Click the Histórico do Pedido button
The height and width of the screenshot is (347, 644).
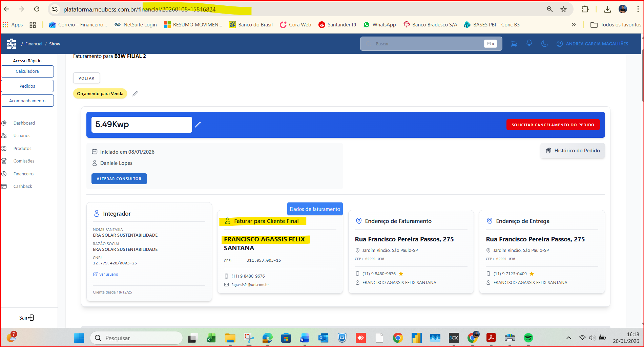573,151
